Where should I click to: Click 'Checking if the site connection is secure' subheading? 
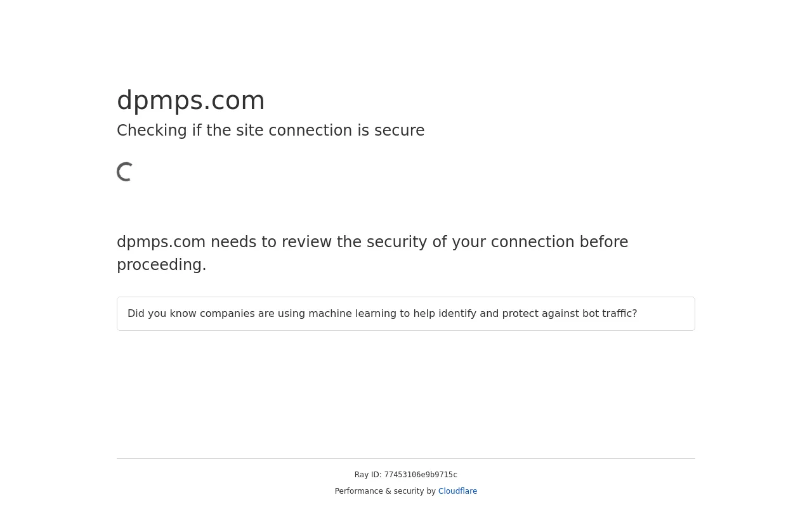point(271,131)
